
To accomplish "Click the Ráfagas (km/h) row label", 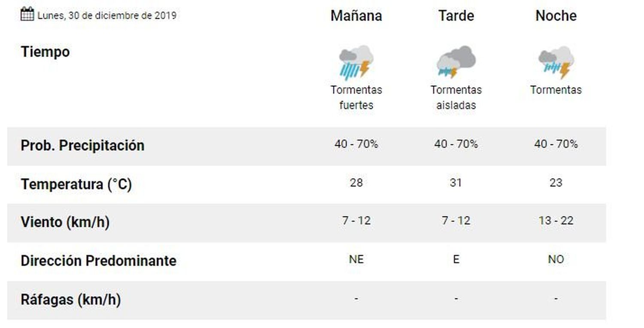I will coord(70,299).
